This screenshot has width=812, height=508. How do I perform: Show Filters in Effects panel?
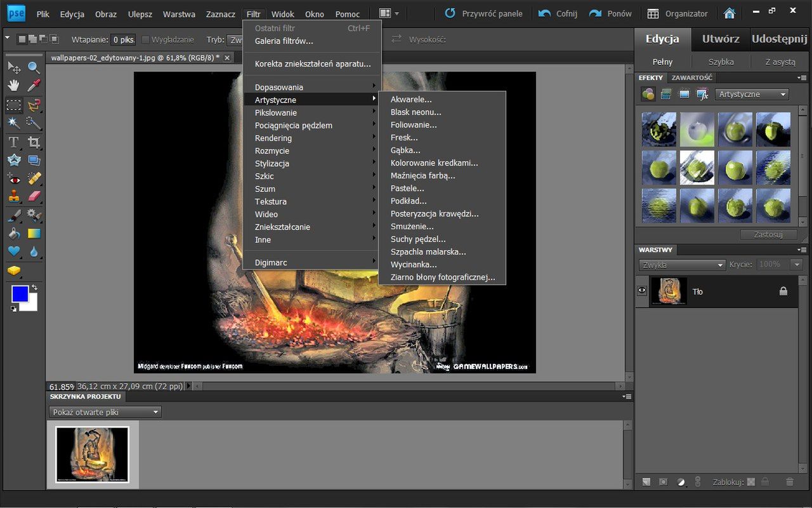pos(648,95)
